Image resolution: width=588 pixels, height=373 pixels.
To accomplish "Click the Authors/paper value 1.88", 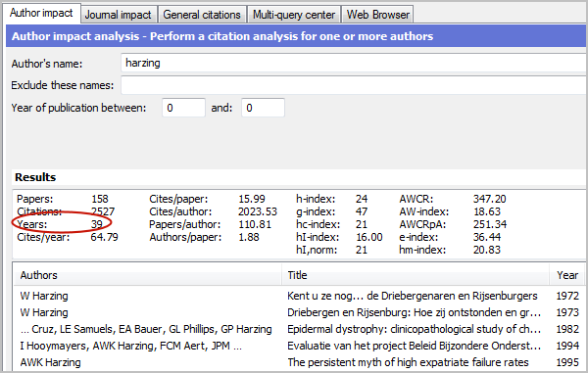I will (x=249, y=237).
